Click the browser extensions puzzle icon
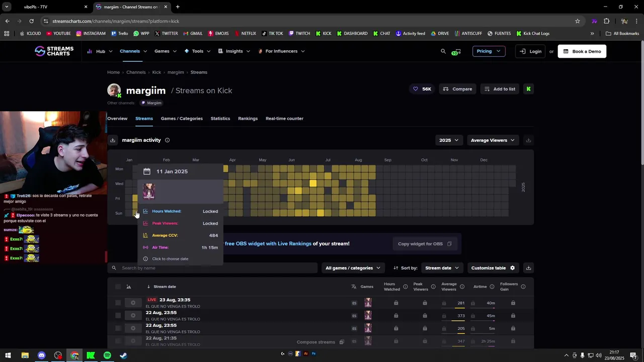644x362 pixels. click(x=606, y=21)
